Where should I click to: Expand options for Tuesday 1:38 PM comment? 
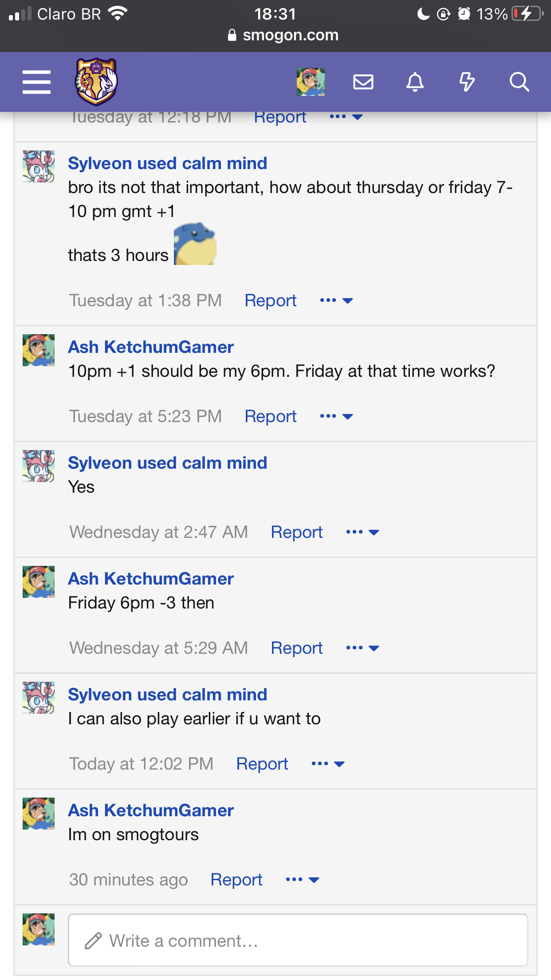pos(336,300)
